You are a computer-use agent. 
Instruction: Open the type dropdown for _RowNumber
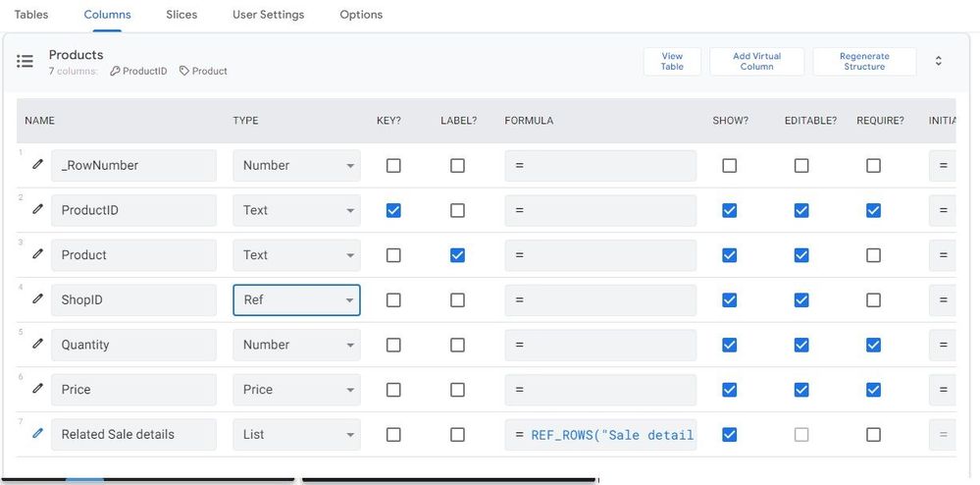297,165
